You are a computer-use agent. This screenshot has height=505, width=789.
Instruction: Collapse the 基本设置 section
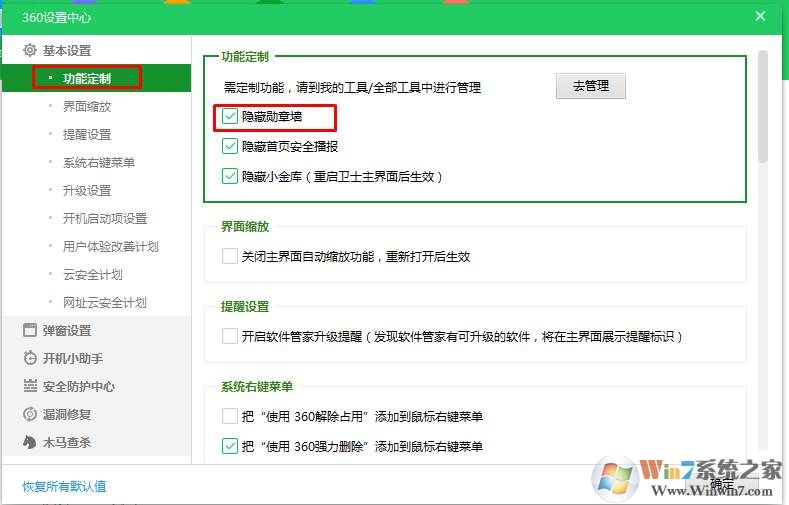pyautogui.click(x=67, y=50)
